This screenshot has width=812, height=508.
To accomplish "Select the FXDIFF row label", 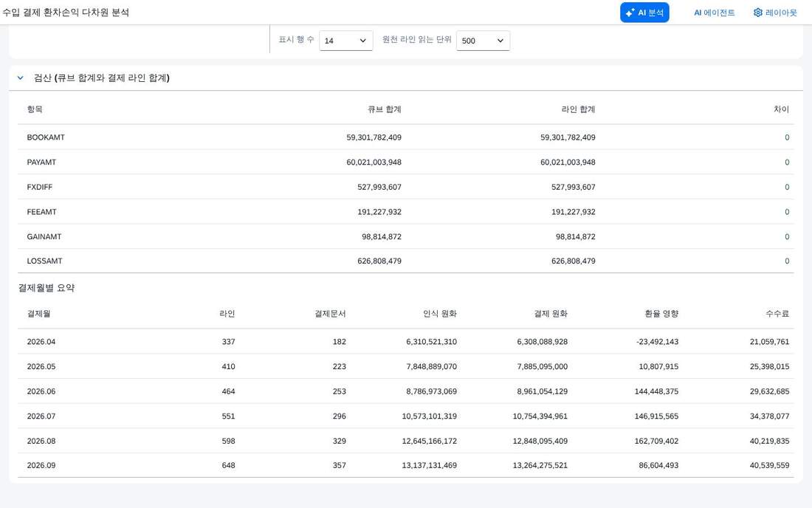I will 39,187.
